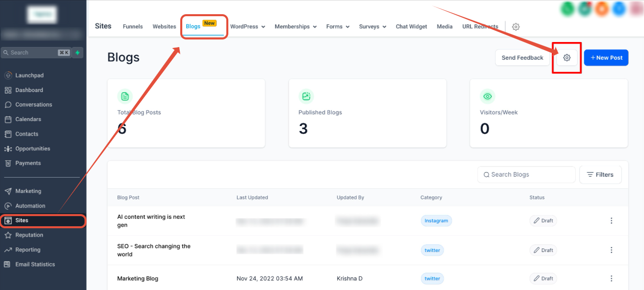Switch to the Websites tab

165,27
